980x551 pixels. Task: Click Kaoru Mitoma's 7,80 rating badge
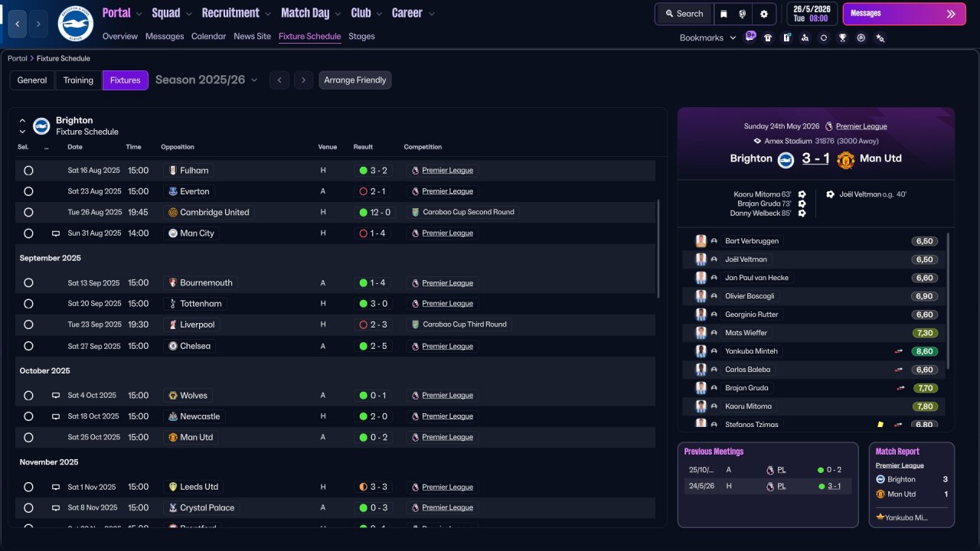point(924,406)
